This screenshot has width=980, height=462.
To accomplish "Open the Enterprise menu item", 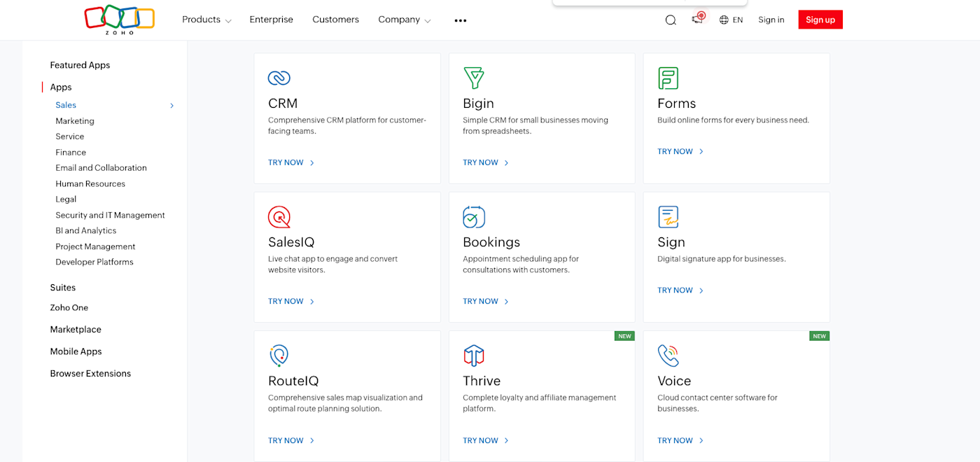I will tap(271, 20).
